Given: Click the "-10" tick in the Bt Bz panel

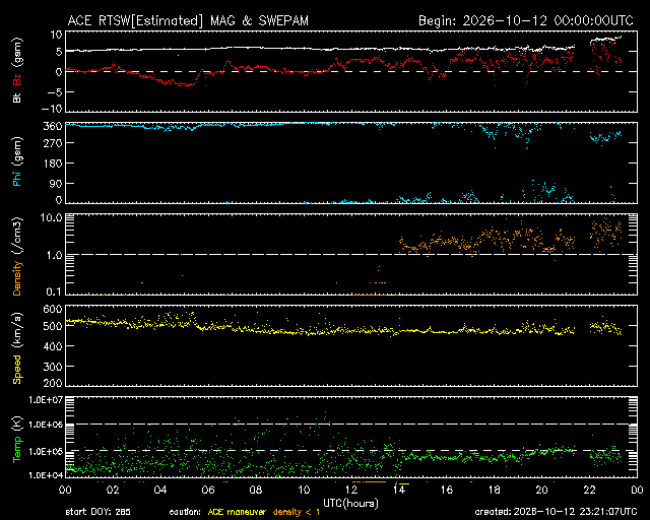Looking at the screenshot, I should coord(52,109).
